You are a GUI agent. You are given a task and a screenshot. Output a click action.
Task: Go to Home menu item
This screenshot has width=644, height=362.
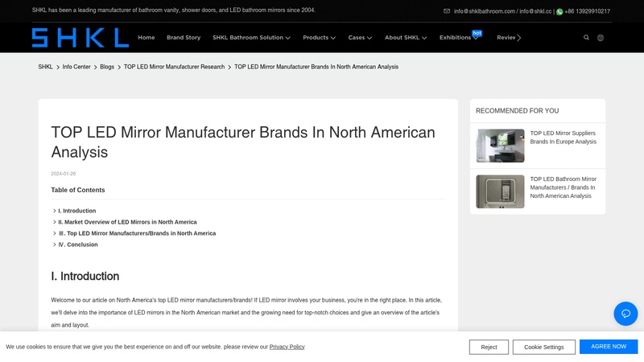(147, 37)
